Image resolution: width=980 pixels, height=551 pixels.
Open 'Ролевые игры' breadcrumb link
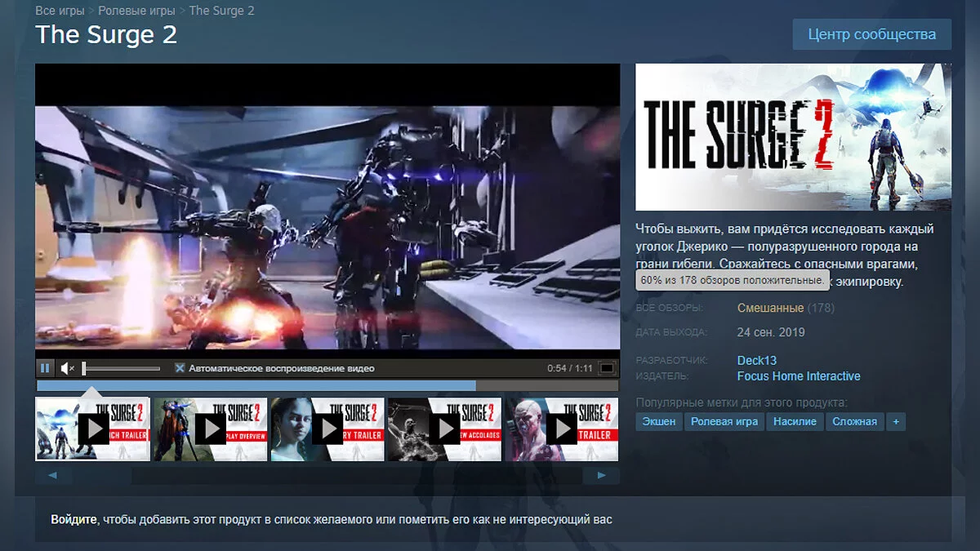(136, 11)
